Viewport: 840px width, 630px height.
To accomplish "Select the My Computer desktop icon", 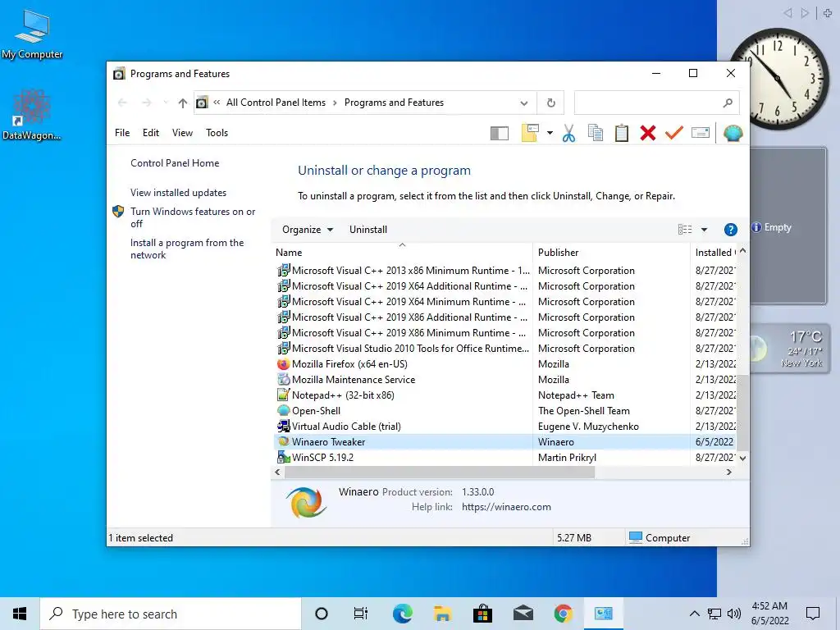I will pos(32,34).
